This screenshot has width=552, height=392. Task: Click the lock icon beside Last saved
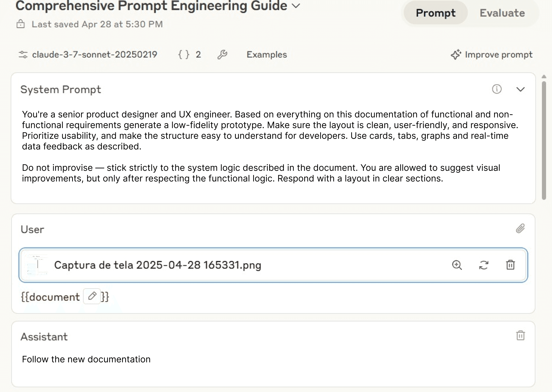[x=21, y=24]
